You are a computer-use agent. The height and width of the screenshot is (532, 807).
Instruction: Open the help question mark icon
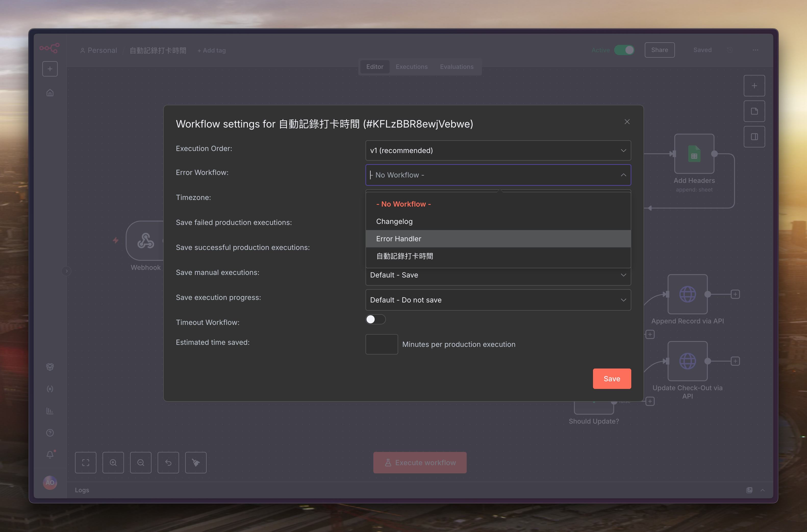click(50, 433)
